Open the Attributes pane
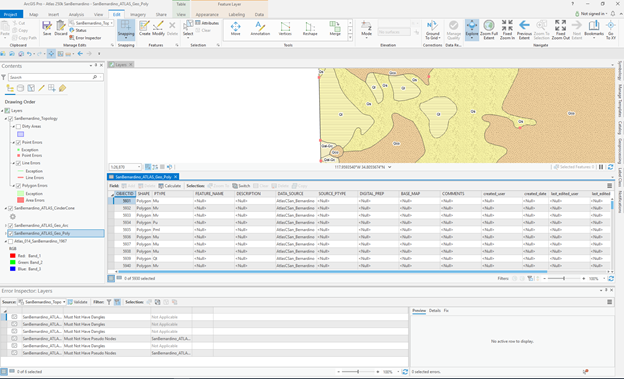The width and height of the screenshot is (624, 379). [207, 23]
